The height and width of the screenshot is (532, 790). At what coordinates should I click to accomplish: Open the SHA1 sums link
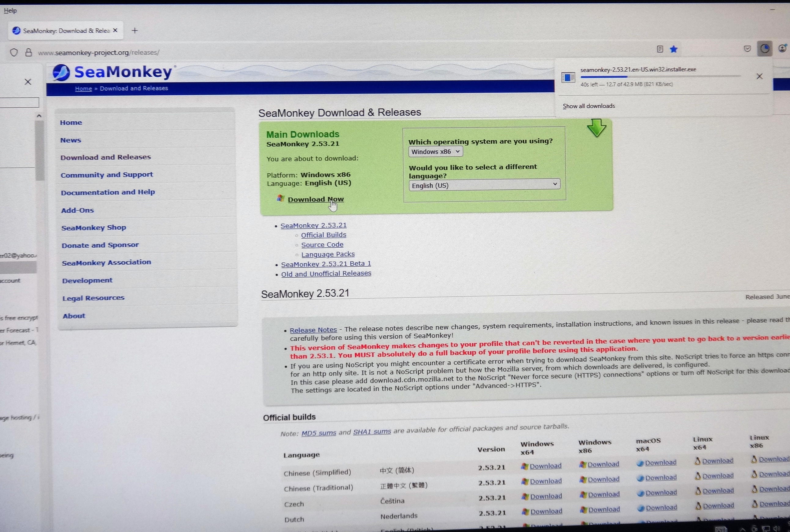(372, 432)
